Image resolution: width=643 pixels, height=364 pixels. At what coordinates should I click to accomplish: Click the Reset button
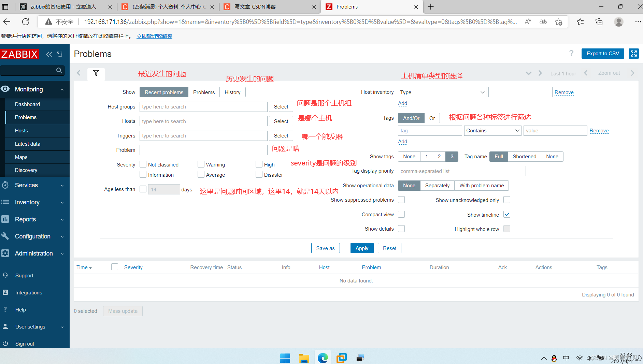coord(389,248)
